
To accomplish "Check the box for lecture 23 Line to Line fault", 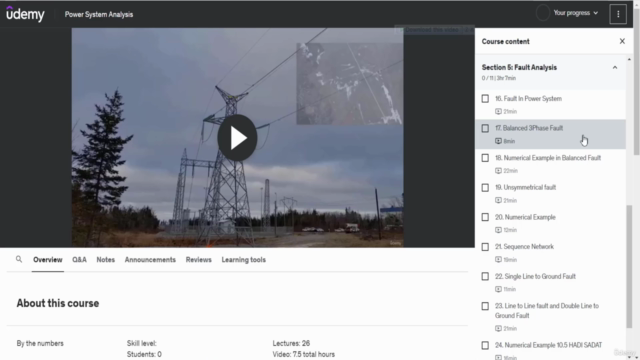I will point(485,306).
